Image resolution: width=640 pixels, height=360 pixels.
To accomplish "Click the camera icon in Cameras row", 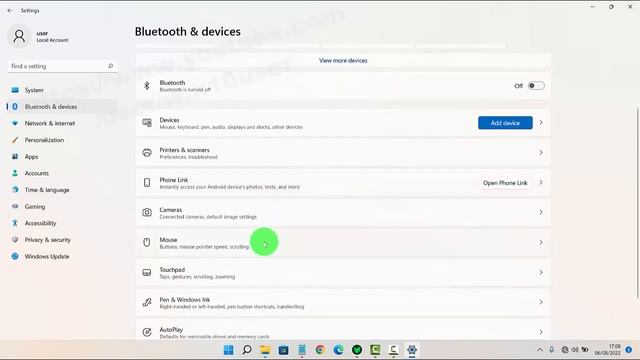I will coord(147,212).
